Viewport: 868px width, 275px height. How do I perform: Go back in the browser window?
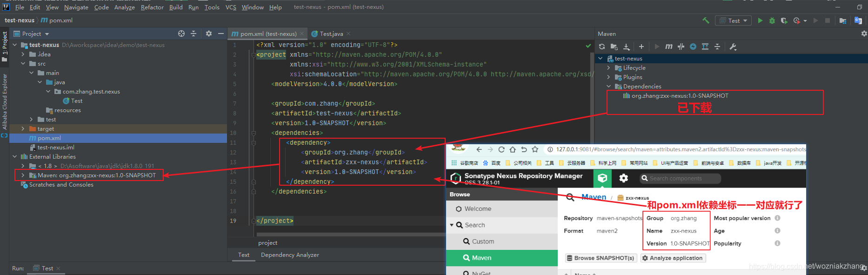479,149
